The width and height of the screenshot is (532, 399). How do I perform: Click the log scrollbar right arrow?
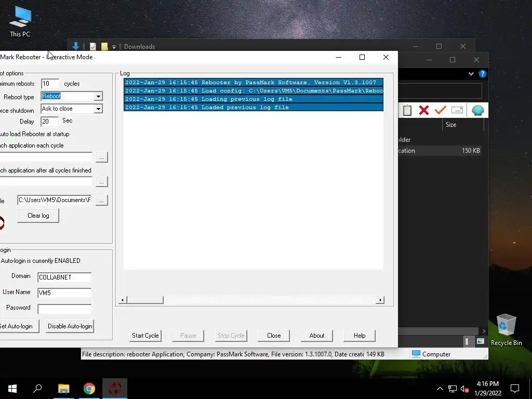click(380, 300)
